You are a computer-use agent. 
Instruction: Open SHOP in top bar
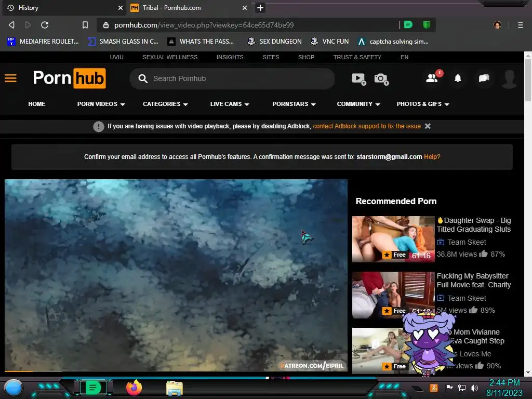coord(306,57)
